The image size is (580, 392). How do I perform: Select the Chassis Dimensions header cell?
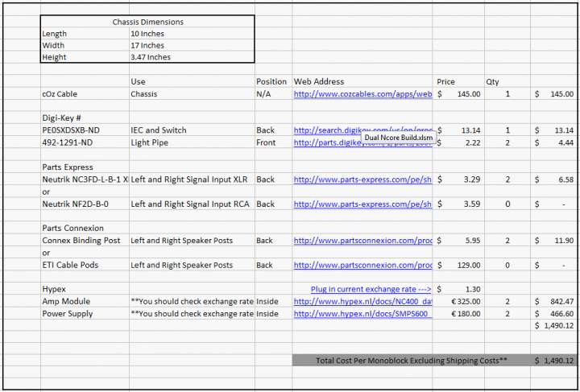(x=147, y=22)
